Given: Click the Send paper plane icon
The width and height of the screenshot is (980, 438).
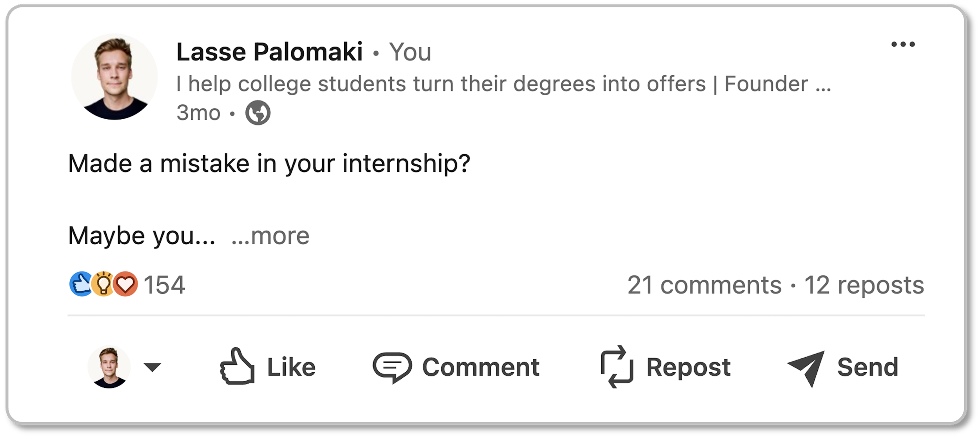Looking at the screenshot, I should pos(806,367).
